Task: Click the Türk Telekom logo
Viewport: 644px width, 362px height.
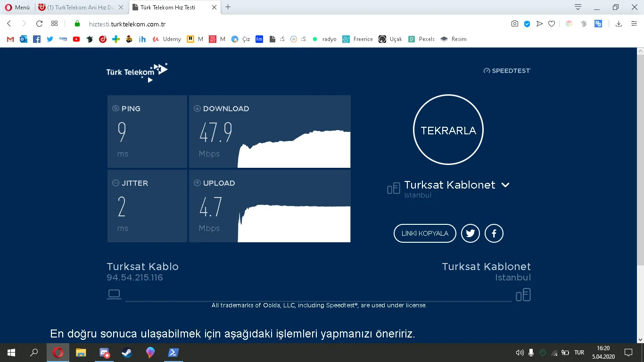Action: 136,72
